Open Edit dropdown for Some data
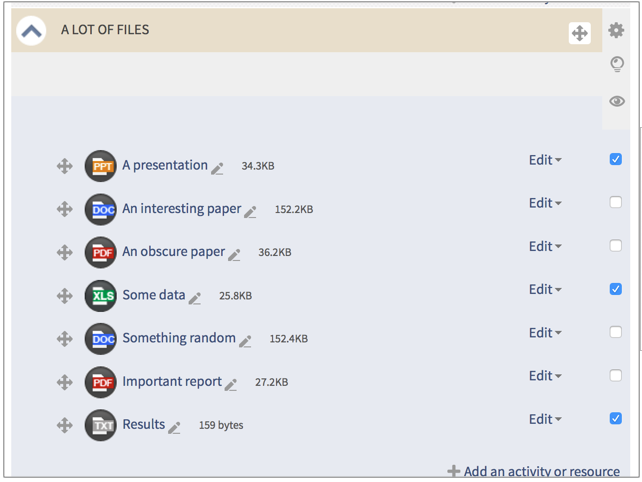Screen dimensions: 642x482 point(545,290)
